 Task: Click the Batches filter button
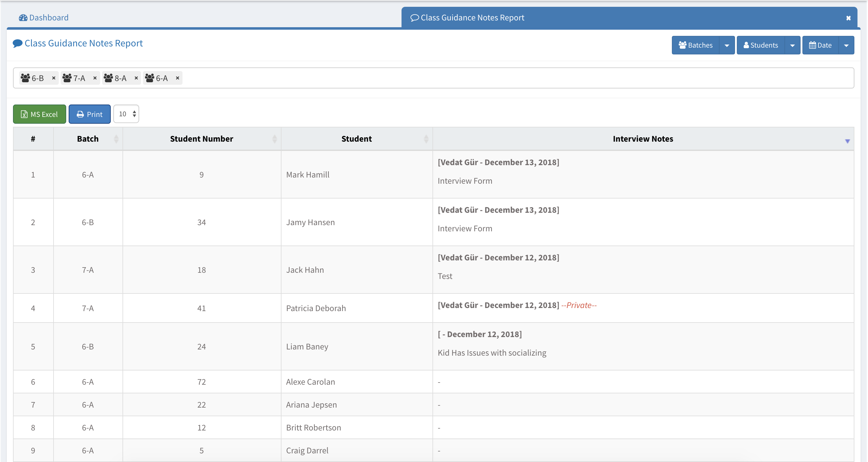(x=695, y=45)
